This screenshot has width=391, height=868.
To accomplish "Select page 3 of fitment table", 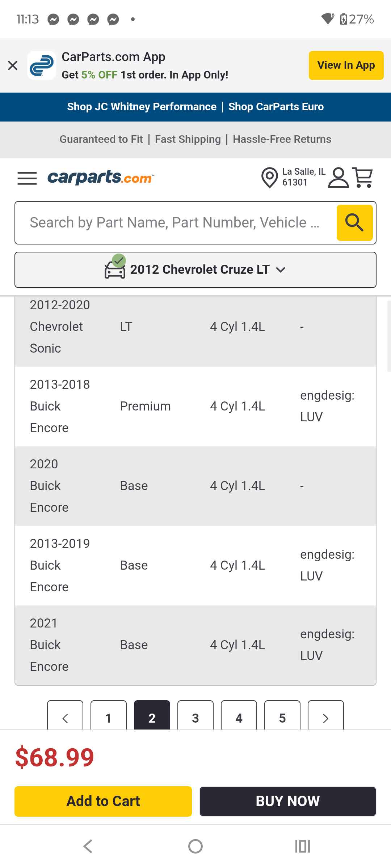I will pyautogui.click(x=195, y=715).
